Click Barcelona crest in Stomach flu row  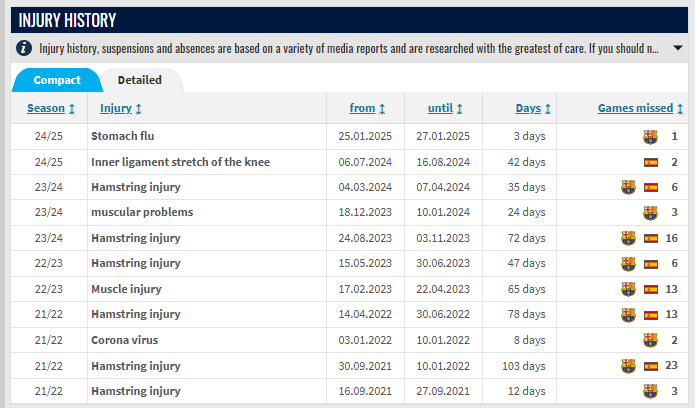click(650, 137)
